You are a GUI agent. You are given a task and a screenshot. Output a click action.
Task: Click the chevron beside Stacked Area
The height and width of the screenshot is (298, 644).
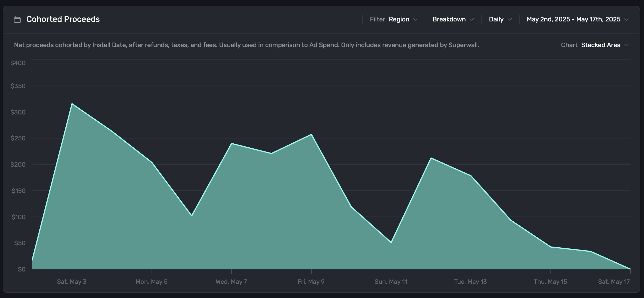coord(626,45)
